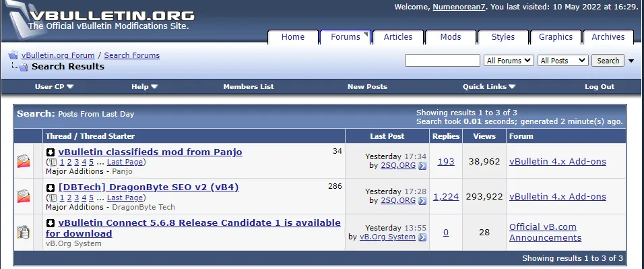The height and width of the screenshot is (269, 644).
Task: Open thread vBulletin Connect 5.6.8 Release Candidate 1
Action: (193, 229)
